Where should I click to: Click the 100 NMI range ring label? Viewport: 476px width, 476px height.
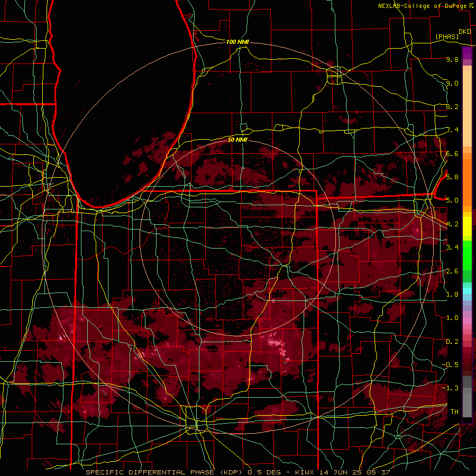click(237, 42)
